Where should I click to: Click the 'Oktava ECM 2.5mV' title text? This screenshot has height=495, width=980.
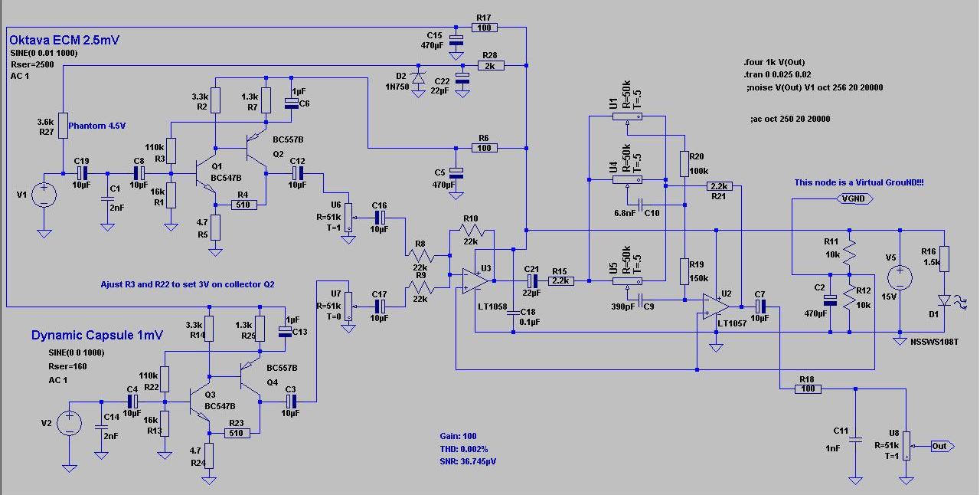point(65,40)
